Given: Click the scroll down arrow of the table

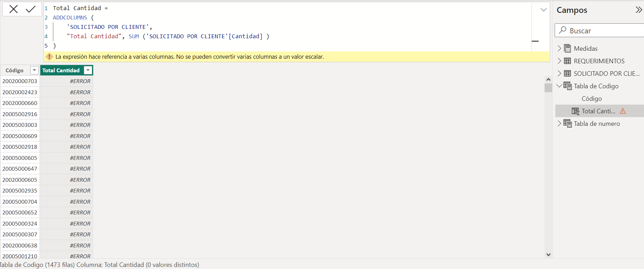Looking at the screenshot, I should [x=548, y=255].
